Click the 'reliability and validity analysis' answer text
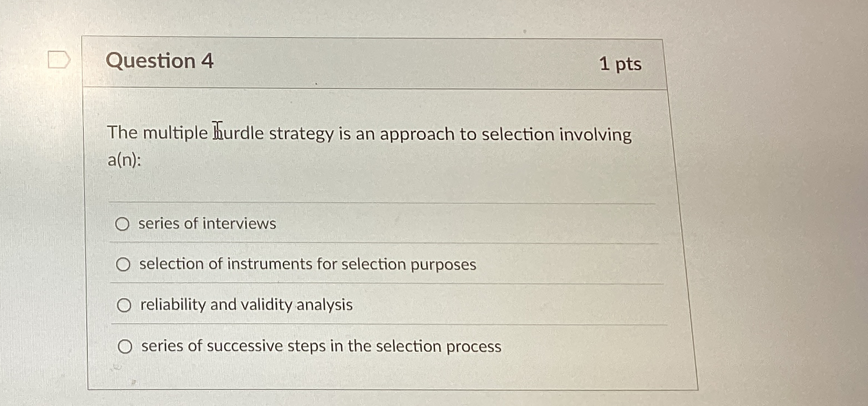 pyautogui.click(x=245, y=305)
